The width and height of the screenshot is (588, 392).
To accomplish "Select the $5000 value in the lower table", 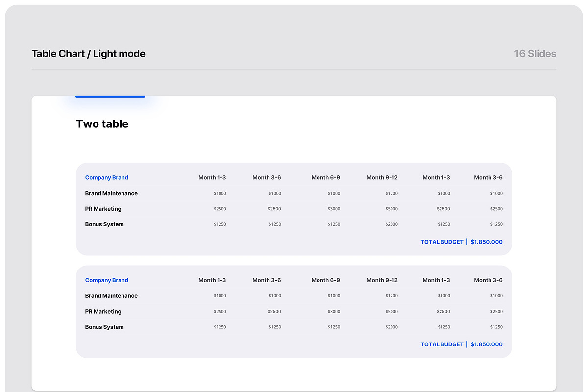I will (392, 312).
